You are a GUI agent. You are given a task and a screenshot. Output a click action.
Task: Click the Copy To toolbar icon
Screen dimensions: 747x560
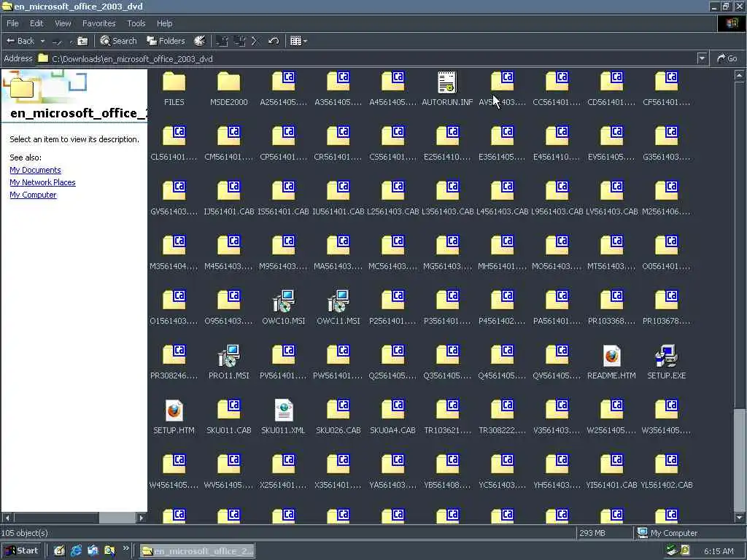click(239, 41)
